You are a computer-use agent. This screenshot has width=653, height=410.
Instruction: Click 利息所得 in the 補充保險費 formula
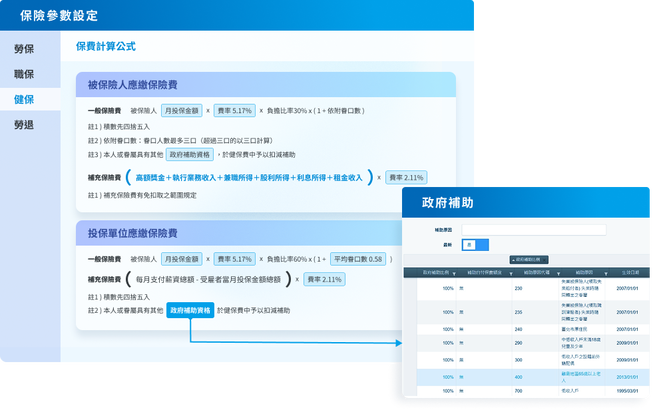(312, 178)
